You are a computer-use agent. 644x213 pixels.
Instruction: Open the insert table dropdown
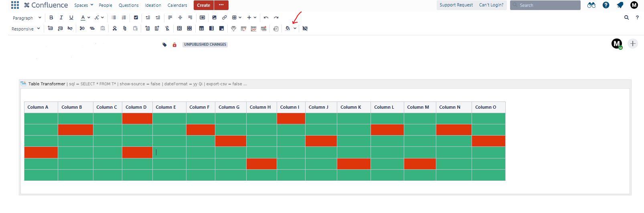click(237, 18)
